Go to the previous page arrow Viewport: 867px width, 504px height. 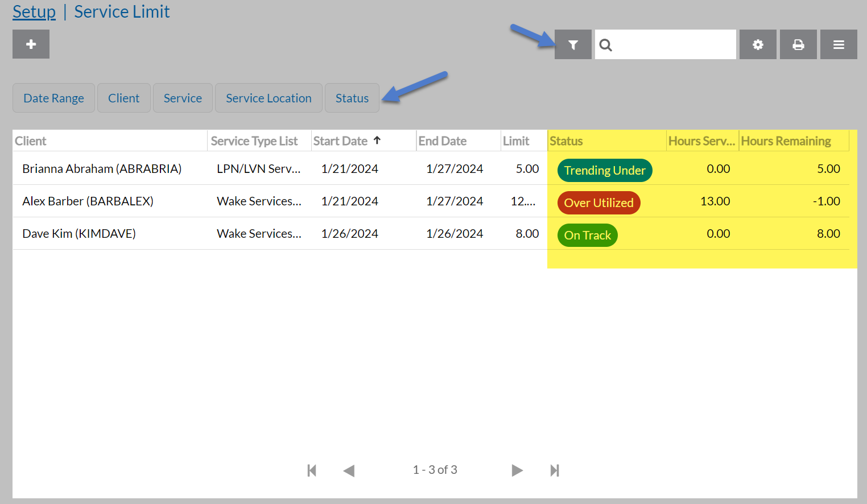(x=349, y=470)
